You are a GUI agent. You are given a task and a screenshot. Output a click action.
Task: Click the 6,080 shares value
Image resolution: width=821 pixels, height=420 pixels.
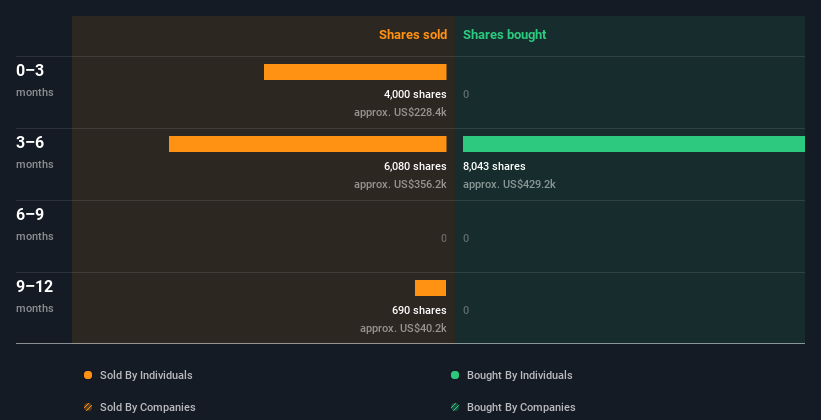point(415,166)
